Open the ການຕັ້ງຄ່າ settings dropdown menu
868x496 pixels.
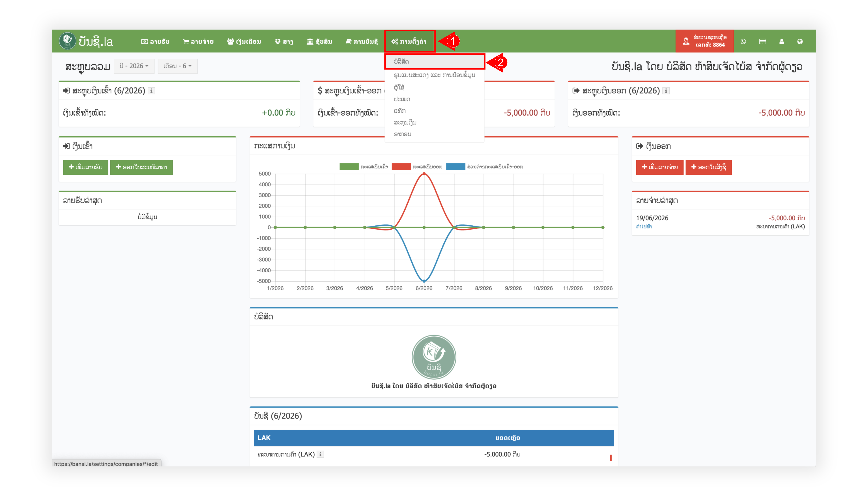409,41
